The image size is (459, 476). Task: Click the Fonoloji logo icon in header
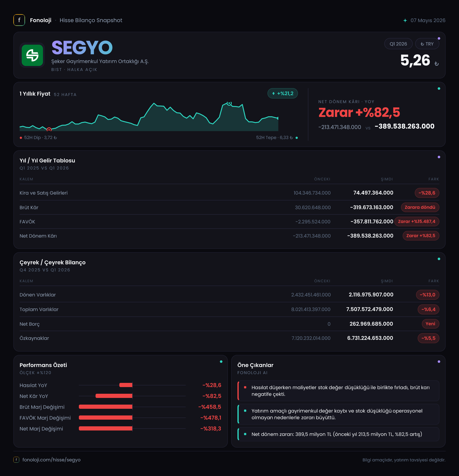coord(19,20)
